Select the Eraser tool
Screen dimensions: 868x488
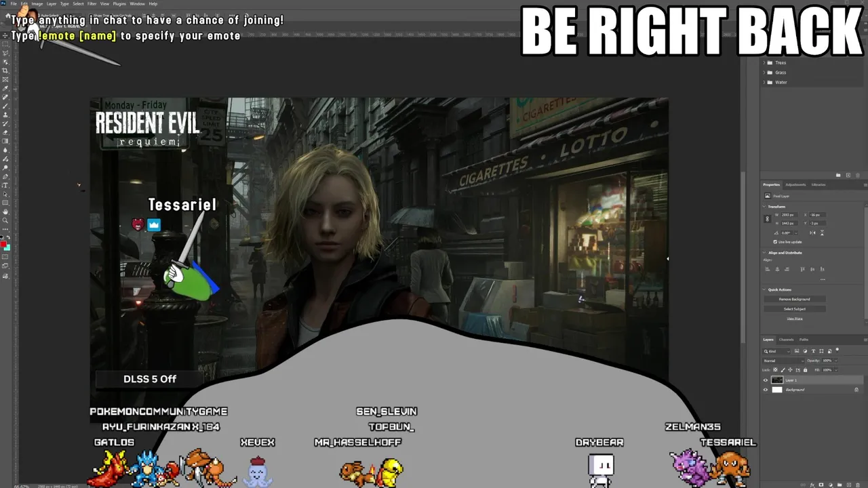[x=5, y=132]
